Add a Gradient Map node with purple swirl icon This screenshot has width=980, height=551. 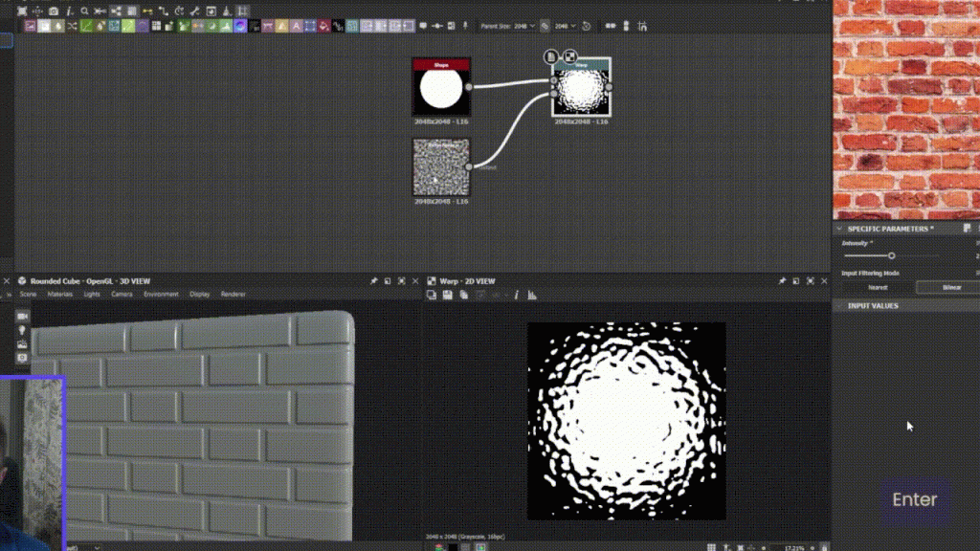click(x=240, y=26)
